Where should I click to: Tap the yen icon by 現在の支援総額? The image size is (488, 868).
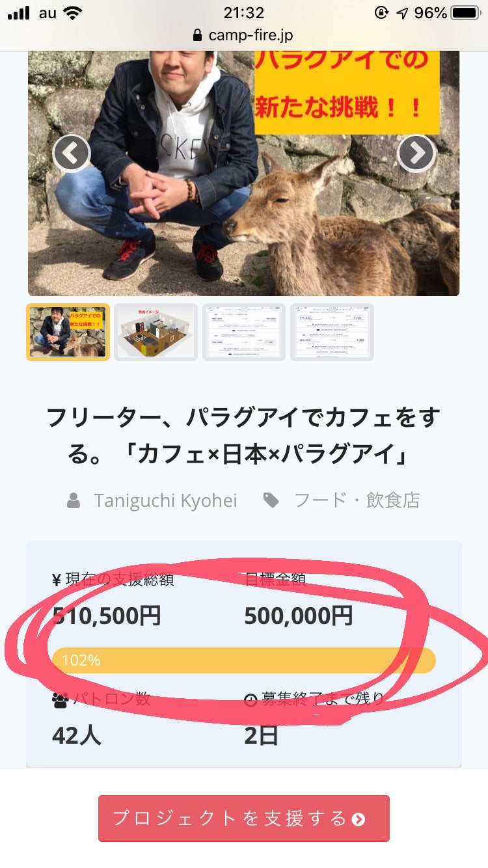57,580
